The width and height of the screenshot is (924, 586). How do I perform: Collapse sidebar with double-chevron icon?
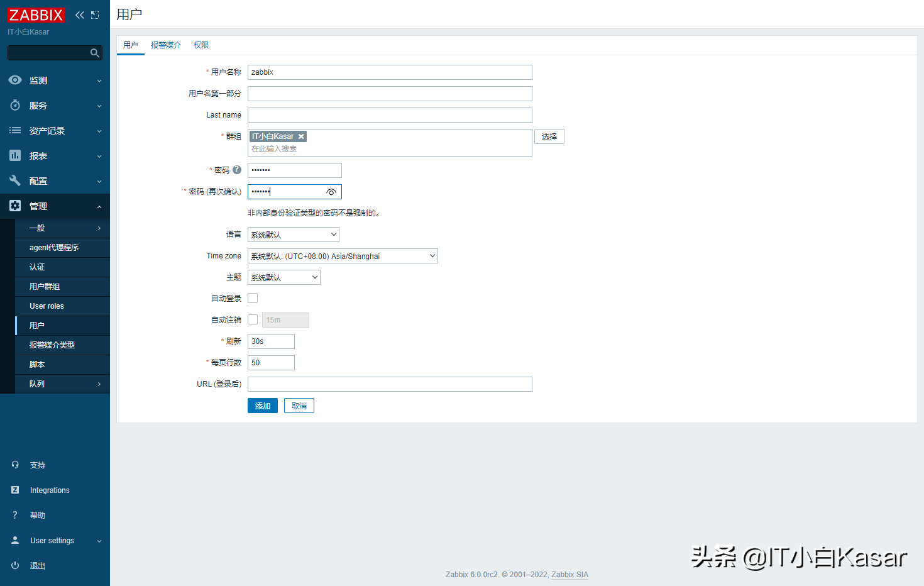point(80,15)
